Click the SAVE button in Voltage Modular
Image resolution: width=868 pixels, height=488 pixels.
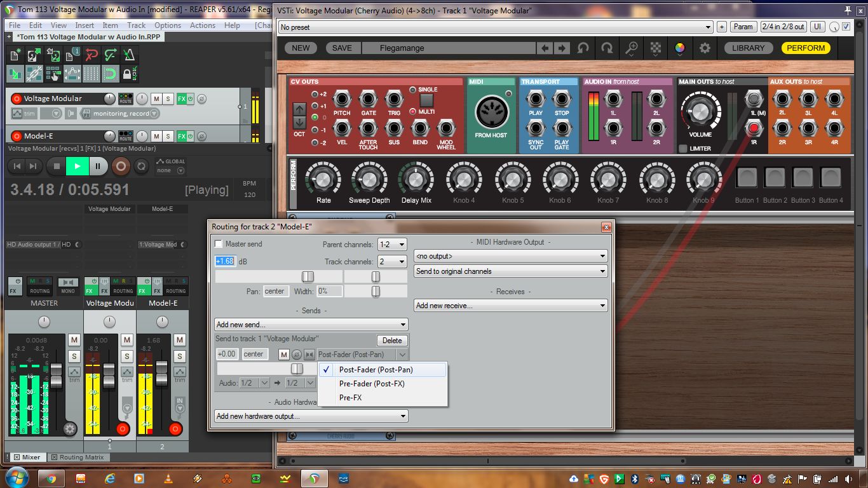(342, 48)
